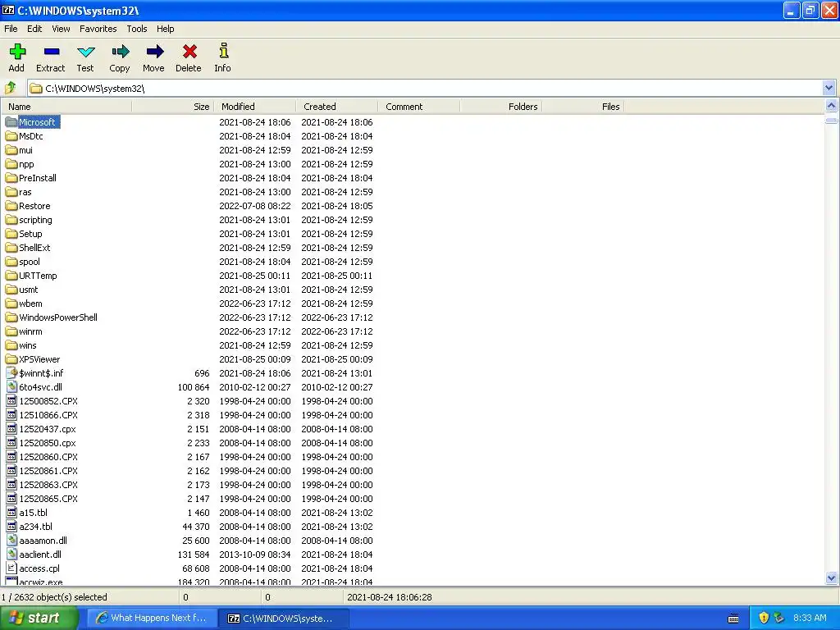
Task: Sort by Size column header
Action: point(173,107)
